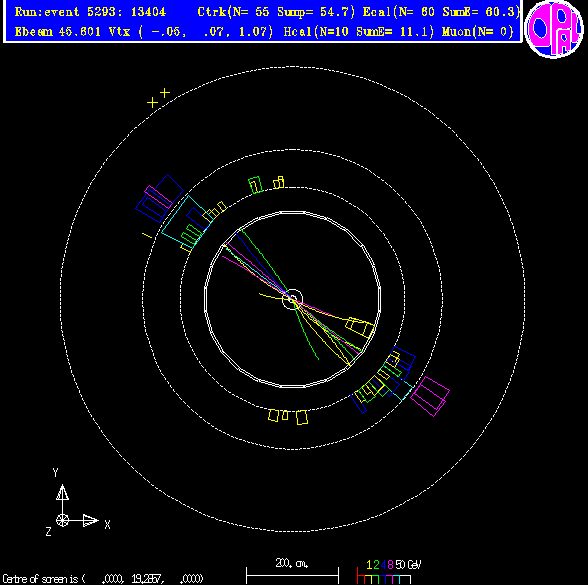The height and width of the screenshot is (585, 588).
Task: Click the green cluster box near top
Action: tap(255, 185)
